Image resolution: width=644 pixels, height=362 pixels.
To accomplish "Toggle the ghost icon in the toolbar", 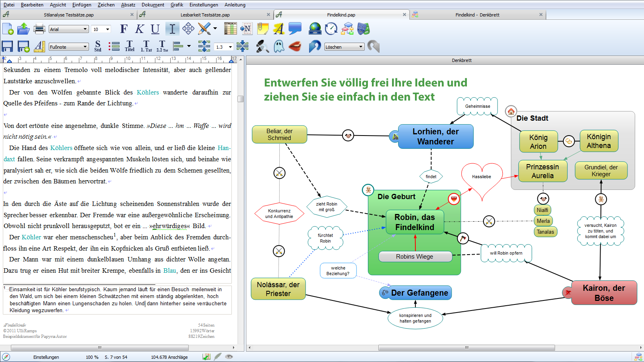I will tap(279, 47).
